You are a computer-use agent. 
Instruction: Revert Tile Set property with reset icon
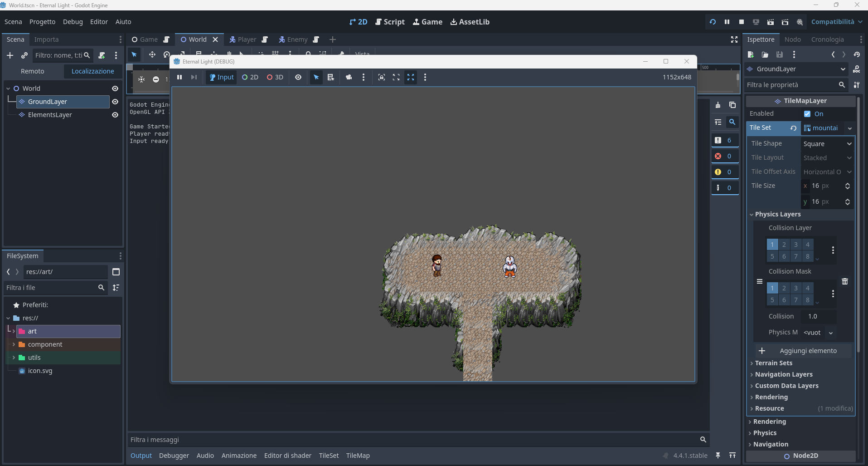tap(793, 128)
